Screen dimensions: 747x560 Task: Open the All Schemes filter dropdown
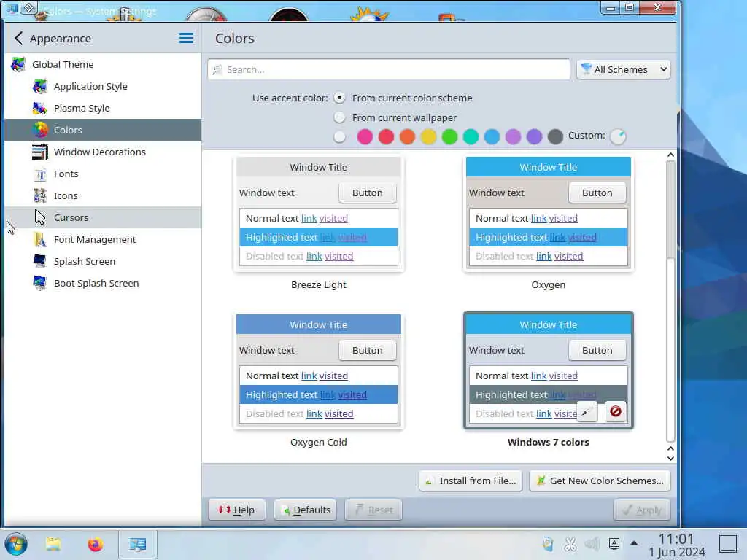coord(623,69)
